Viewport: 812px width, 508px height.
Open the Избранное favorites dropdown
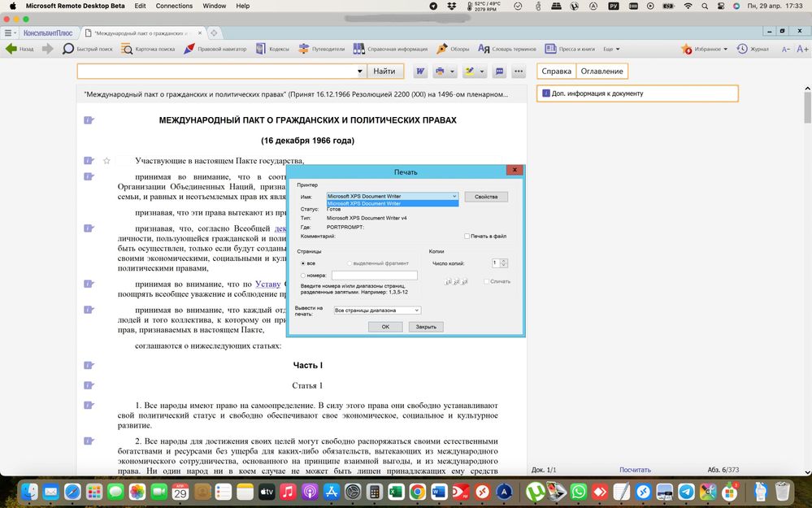[704, 49]
